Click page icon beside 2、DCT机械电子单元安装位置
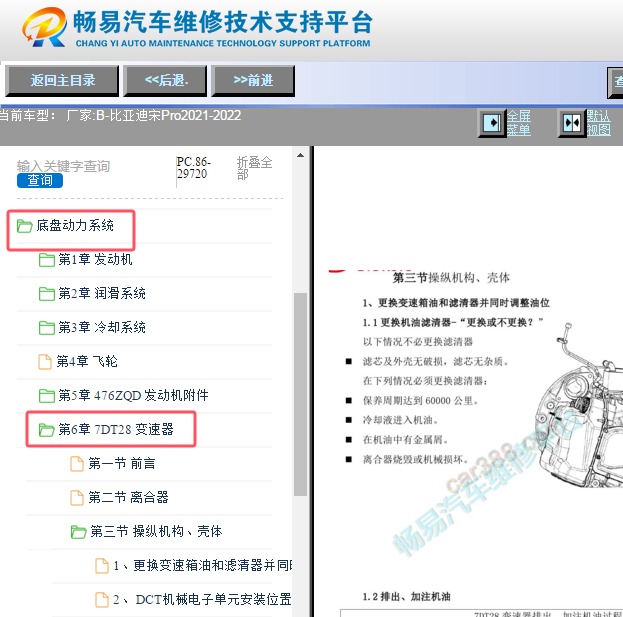This screenshot has height=617, width=623. [102, 600]
